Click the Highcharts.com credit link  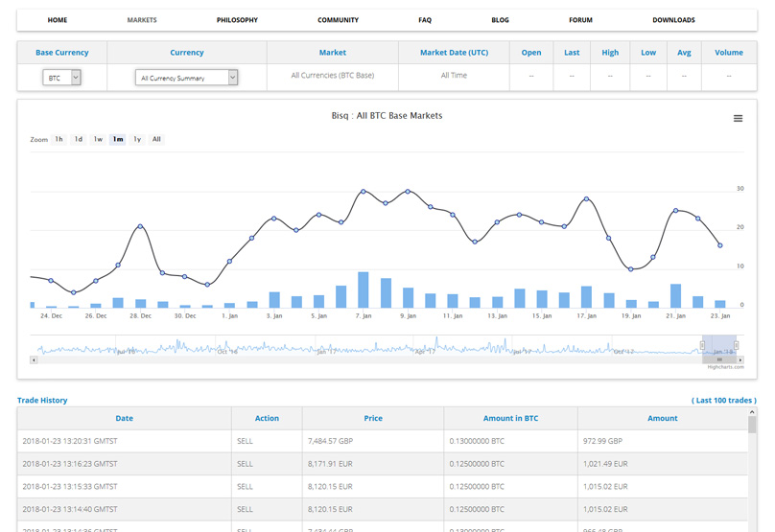(725, 367)
